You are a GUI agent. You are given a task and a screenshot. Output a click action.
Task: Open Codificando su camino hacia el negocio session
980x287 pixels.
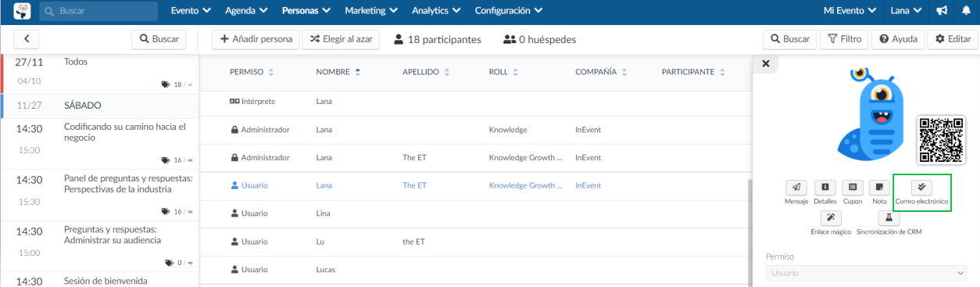[100, 143]
